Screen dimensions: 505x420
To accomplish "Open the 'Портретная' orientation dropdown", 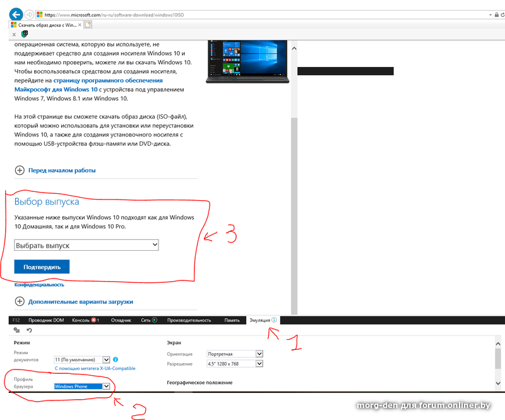I will pyautogui.click(x=235, y=354).
